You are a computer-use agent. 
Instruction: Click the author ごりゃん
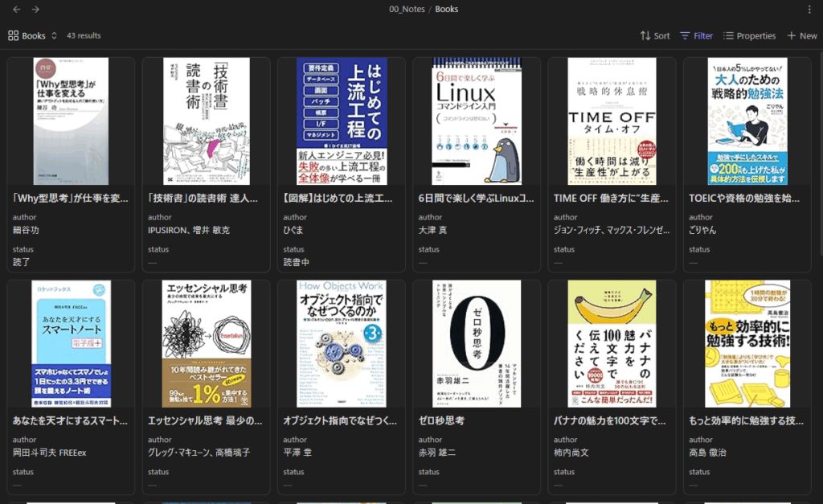702,230
